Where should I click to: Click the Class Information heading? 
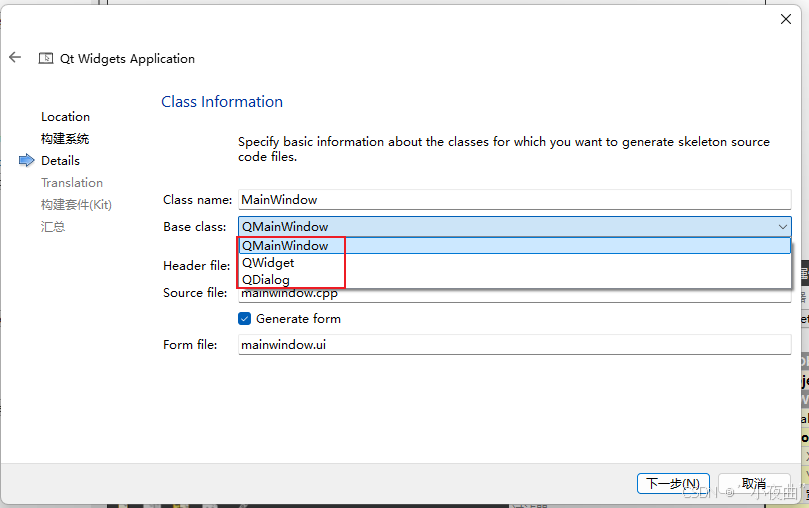click(222, 102)
